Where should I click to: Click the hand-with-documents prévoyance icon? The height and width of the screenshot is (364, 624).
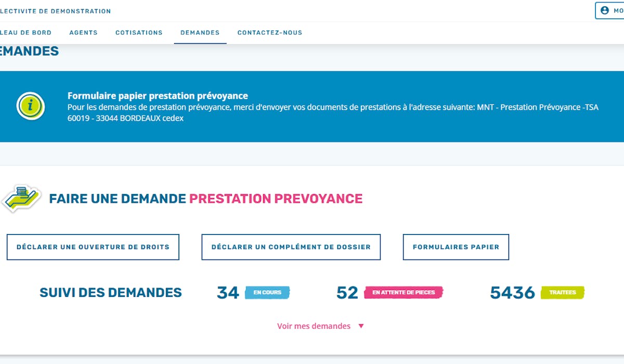tap(21, 198)
